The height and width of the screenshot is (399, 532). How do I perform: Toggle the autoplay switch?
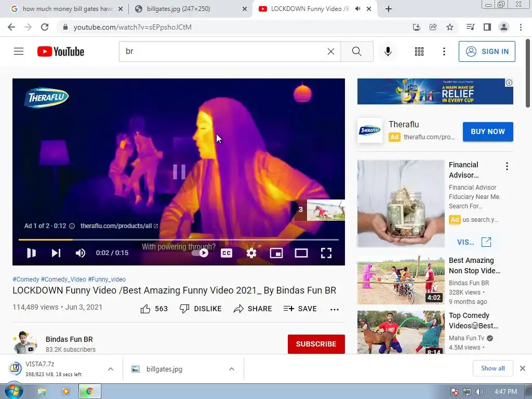[x=200, y=253]
